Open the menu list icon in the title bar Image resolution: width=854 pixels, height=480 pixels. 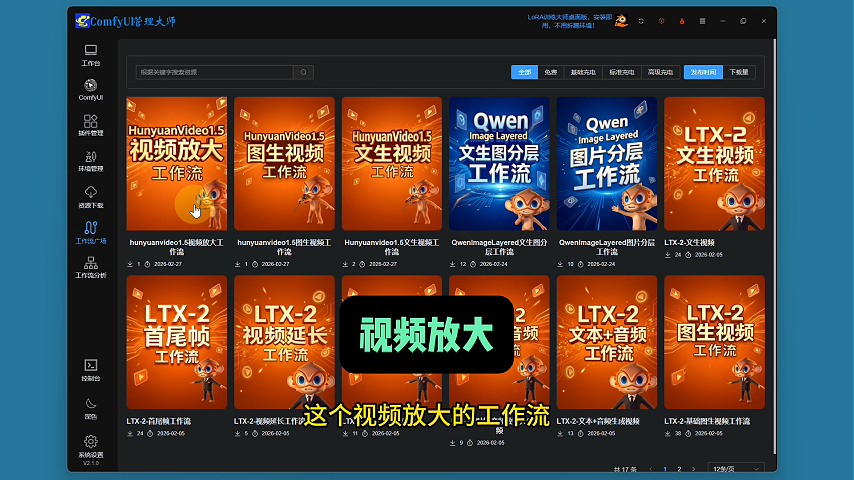click(x=702, y=21)
